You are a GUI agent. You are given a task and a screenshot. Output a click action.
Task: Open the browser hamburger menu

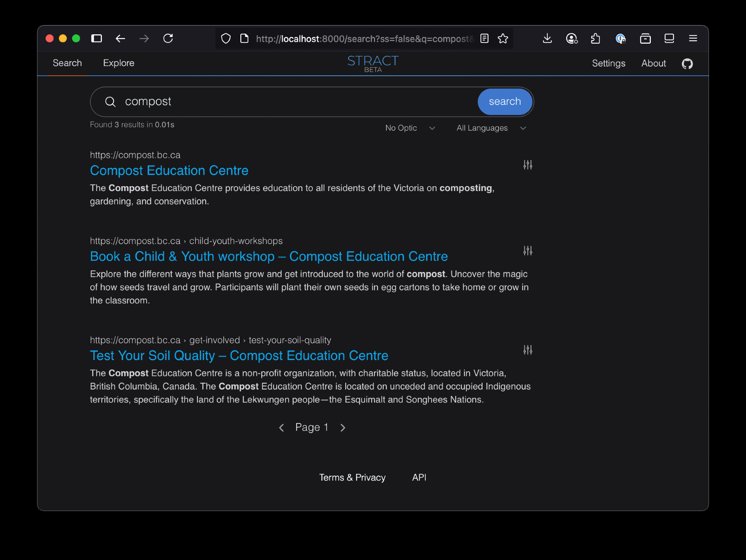[693, 38]
